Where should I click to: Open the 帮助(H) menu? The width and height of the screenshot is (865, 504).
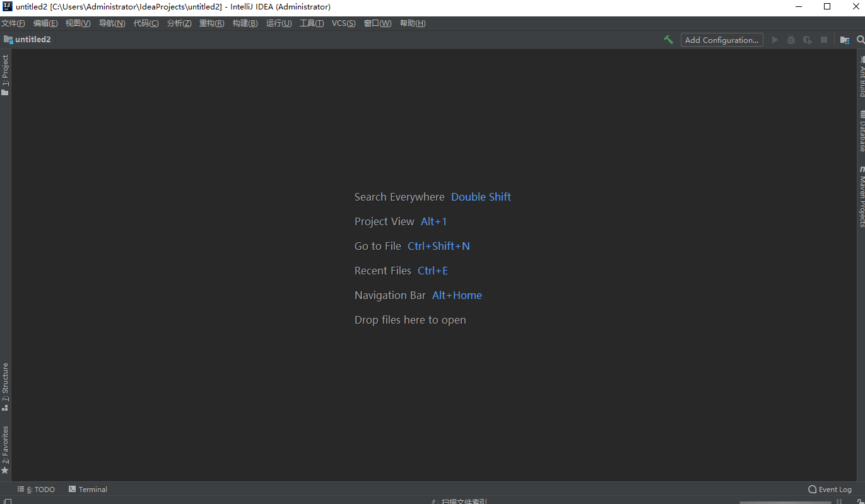[413, 23]
